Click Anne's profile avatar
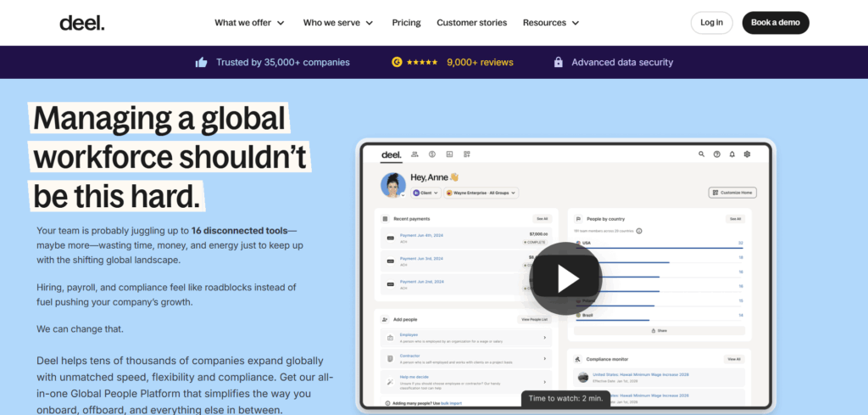Viewport: 868px width, 415px height. (x=393, y=184)
